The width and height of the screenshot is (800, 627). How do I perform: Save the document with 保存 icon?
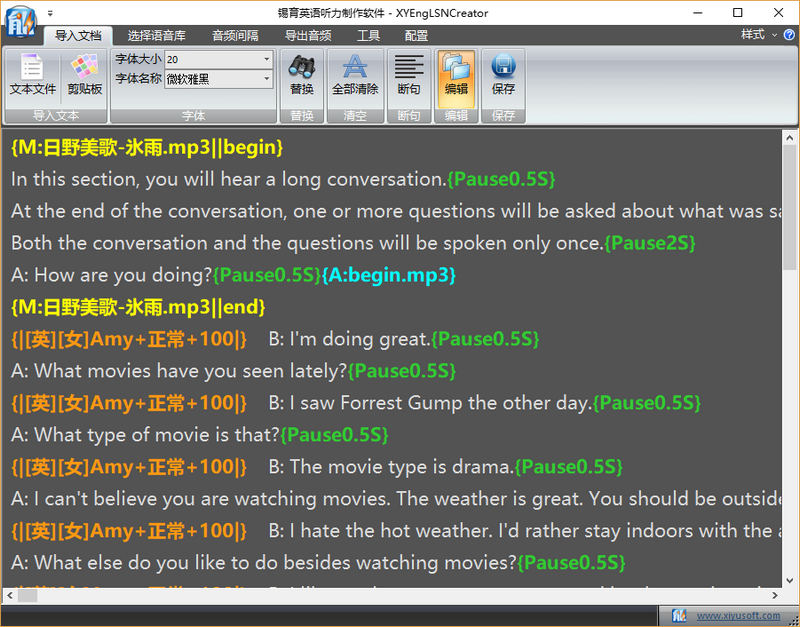(x=503, y=75)
